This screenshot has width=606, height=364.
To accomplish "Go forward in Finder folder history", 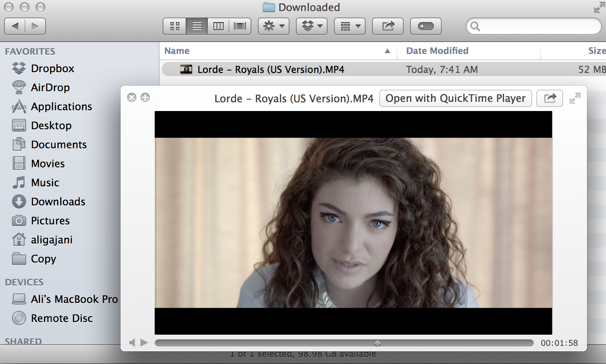I will 35,26.
